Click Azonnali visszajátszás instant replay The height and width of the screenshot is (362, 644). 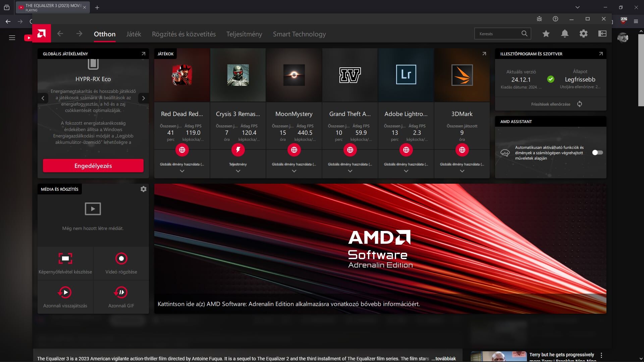[65, 297]
